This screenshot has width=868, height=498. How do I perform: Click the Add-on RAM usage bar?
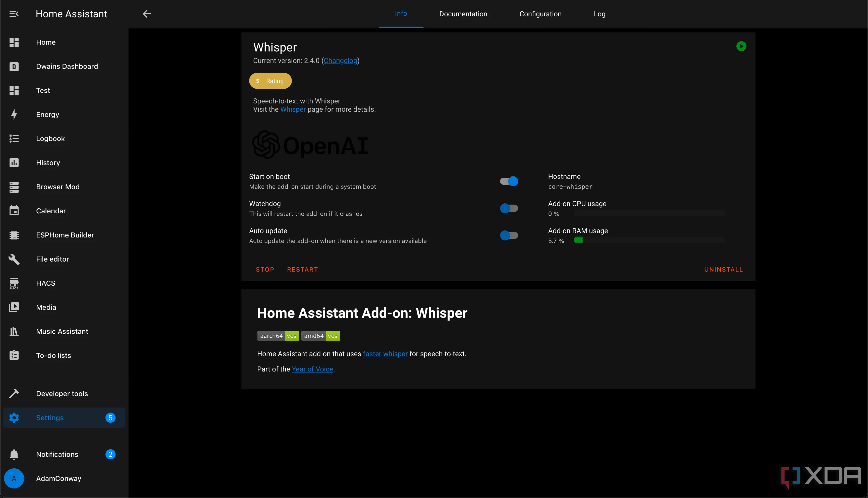point(649,240)
